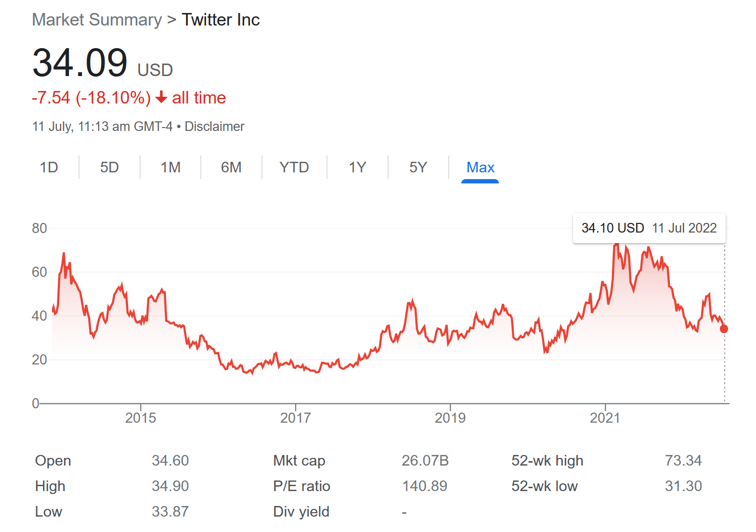Click the 2021 x-axis label
This screenshot has height=532, width=756.
pyautogui.click(x=605, y=418)
